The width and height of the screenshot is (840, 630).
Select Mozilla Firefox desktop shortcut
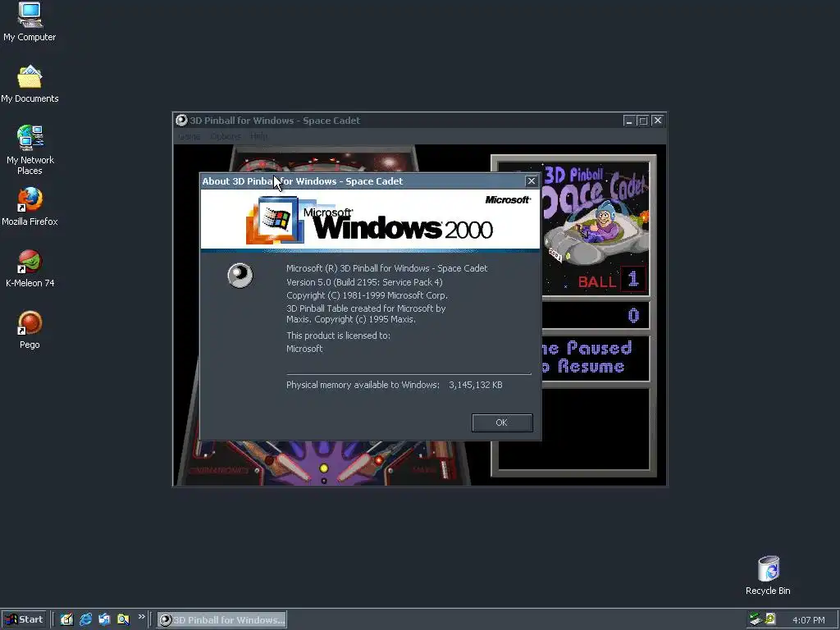point(30,207)
